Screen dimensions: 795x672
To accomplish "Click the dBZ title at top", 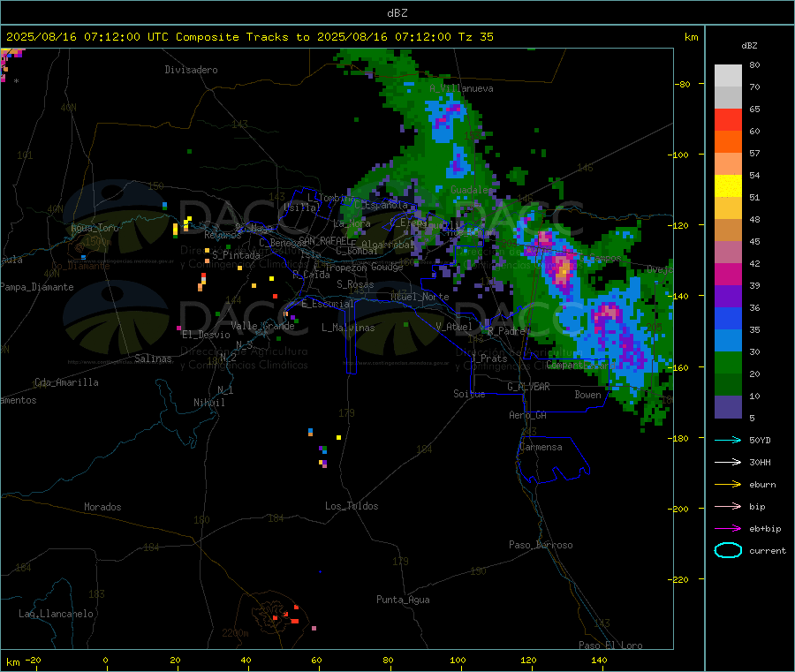I will pos(397,13).
